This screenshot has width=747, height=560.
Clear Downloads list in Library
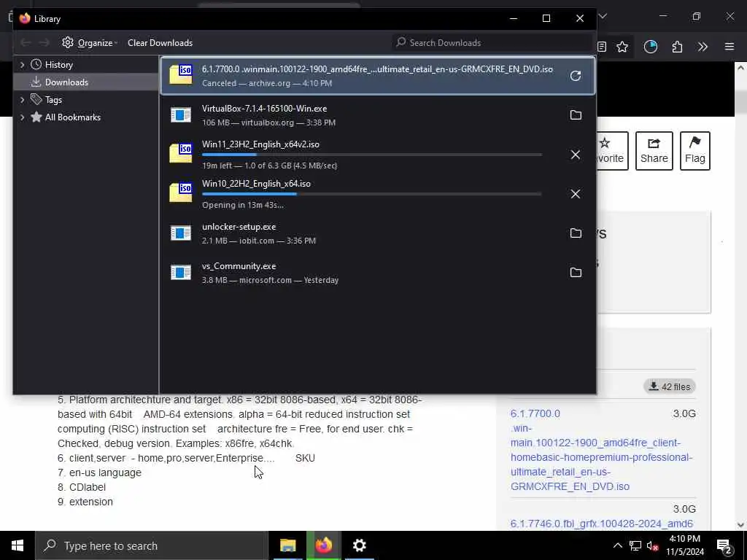[160, 43]
